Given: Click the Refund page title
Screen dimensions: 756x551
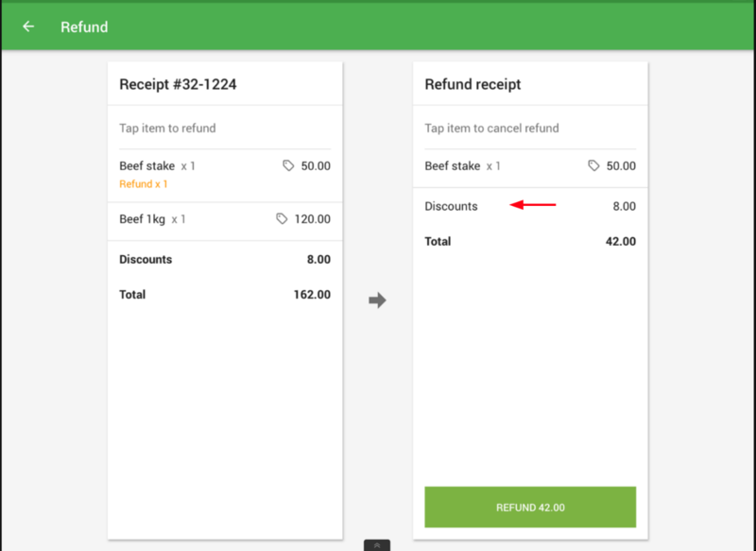Looking at the screenshot, I should pyautogui.click(x=84, y=26).
